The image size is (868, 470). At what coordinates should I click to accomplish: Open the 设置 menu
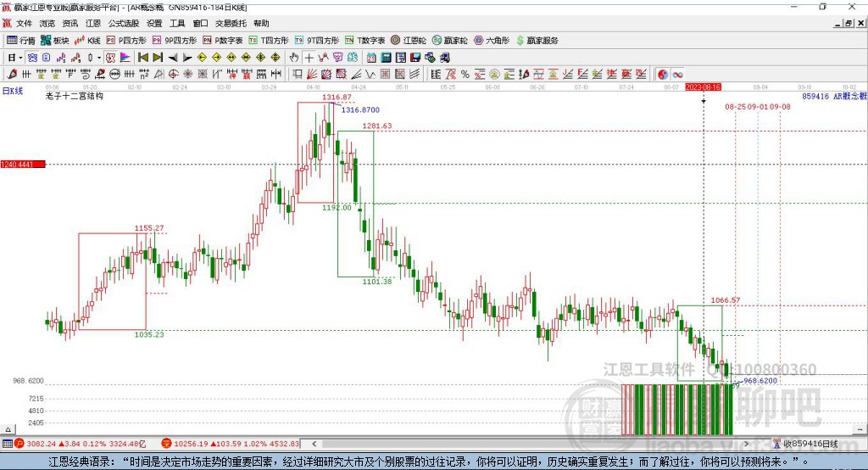pos(154,23)
